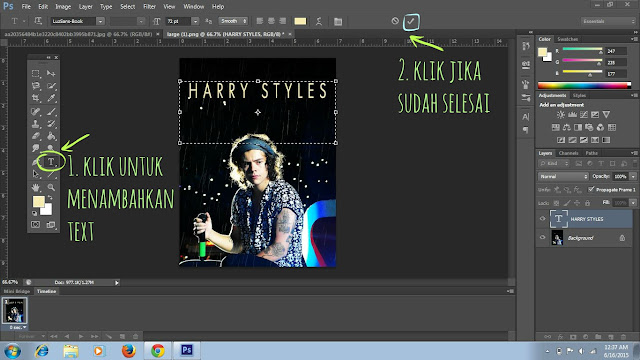The height and width of the screenshot is (360, 640).
Task: Switch to the Swatches tab
Action: [567, 39]
